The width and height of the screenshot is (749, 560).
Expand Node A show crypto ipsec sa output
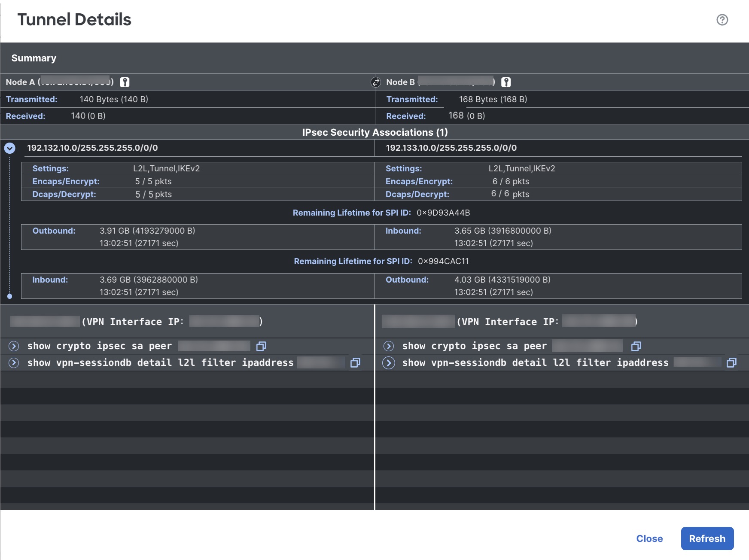tap(14, 346)
